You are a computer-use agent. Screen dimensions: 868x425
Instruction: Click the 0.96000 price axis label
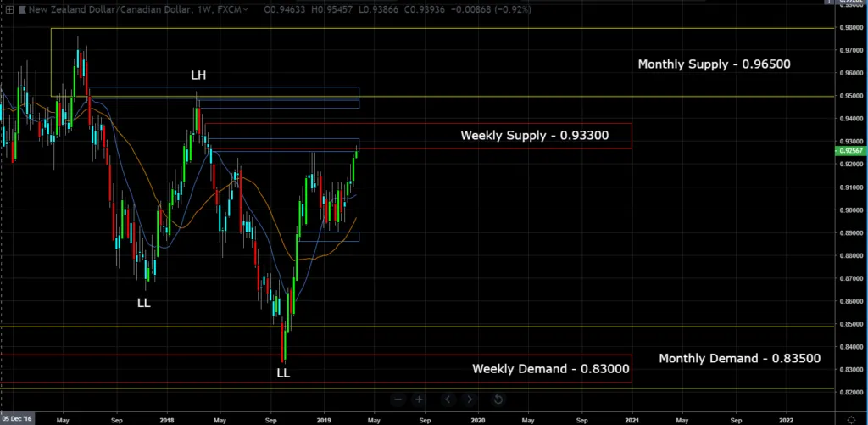(853, 73)
